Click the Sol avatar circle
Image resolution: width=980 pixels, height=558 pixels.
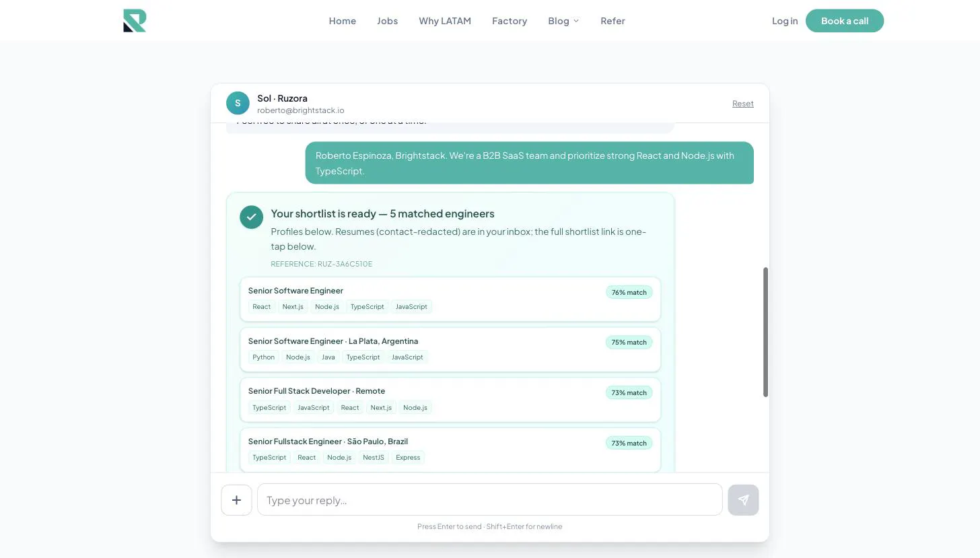point(238,103)
